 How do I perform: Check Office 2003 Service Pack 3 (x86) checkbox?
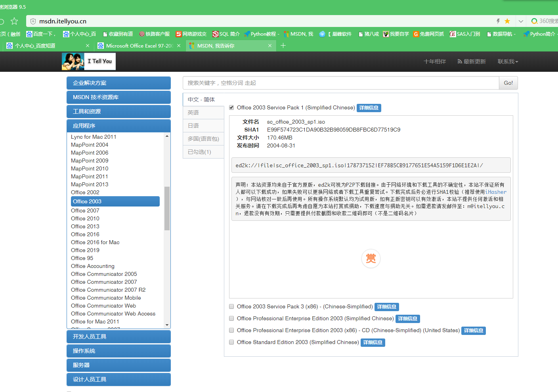[231, 306]
